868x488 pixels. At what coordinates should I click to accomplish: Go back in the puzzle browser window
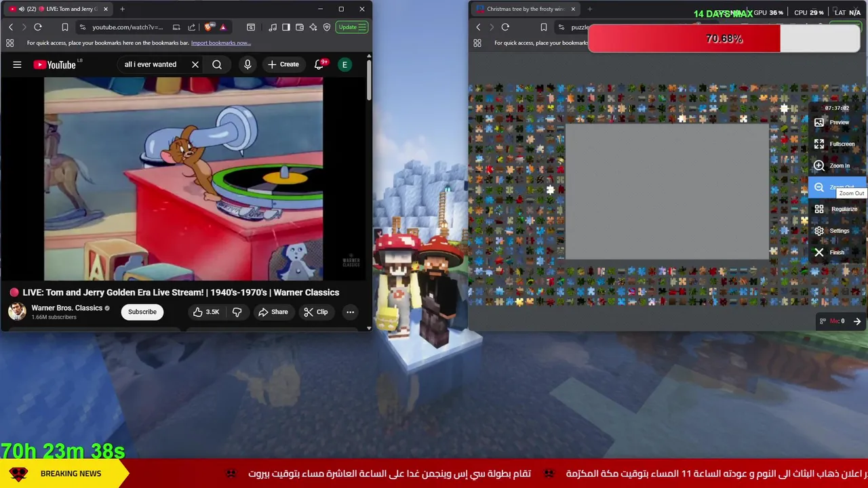pyautogui.click(x=478, y=27)
